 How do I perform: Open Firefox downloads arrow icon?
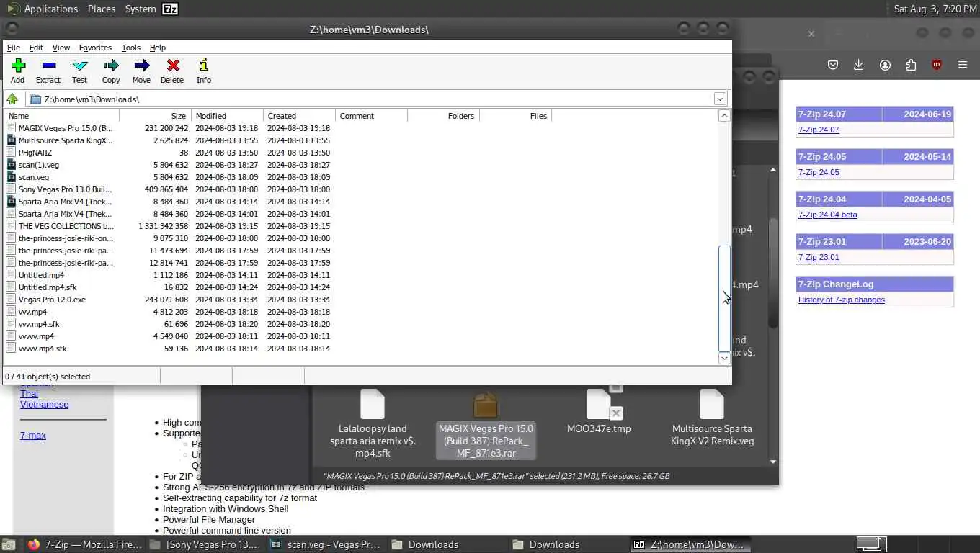point(859,65)
